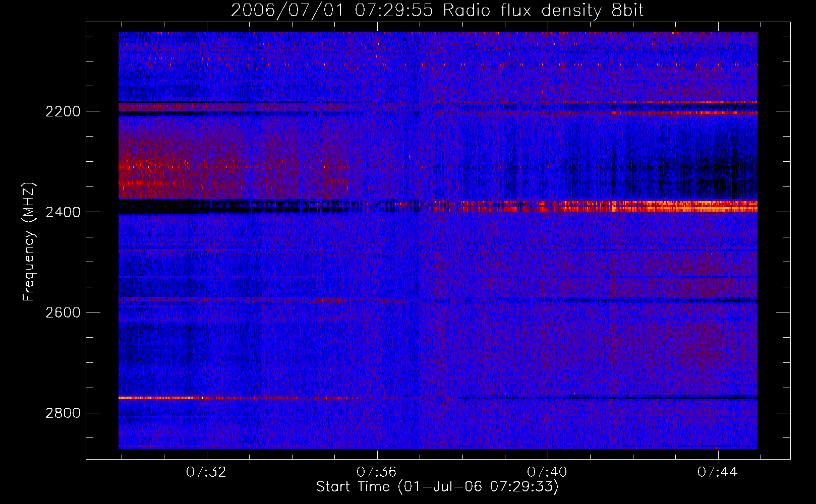Click the '07:40' time axis label
This screenshot has height=504, width=816.
pyautogui.click(x=547, y=472)
